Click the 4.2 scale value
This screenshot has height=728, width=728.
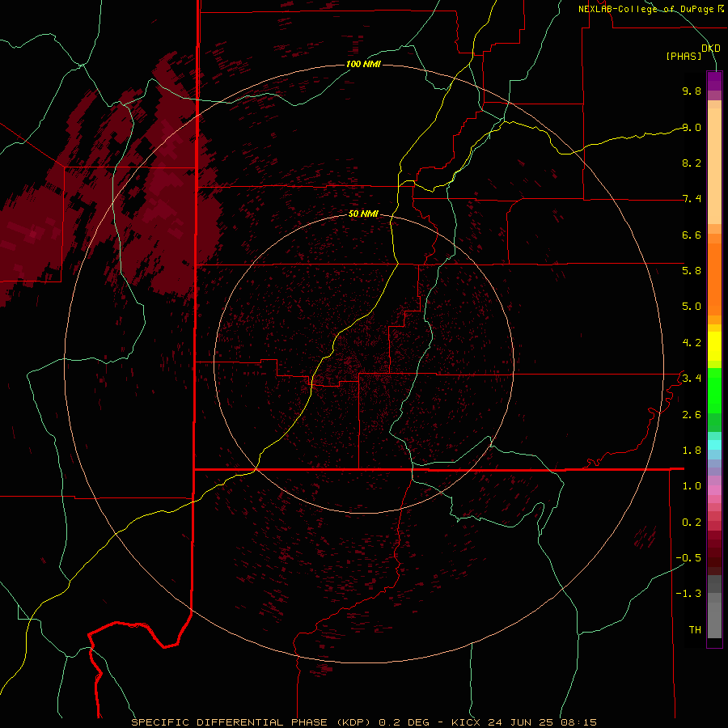[x=692, y=343]
